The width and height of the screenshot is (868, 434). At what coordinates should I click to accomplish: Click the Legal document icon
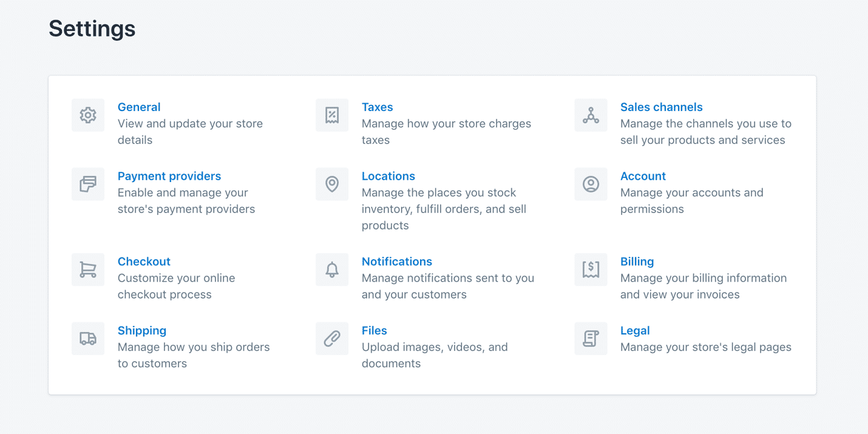tap(591, 339)
